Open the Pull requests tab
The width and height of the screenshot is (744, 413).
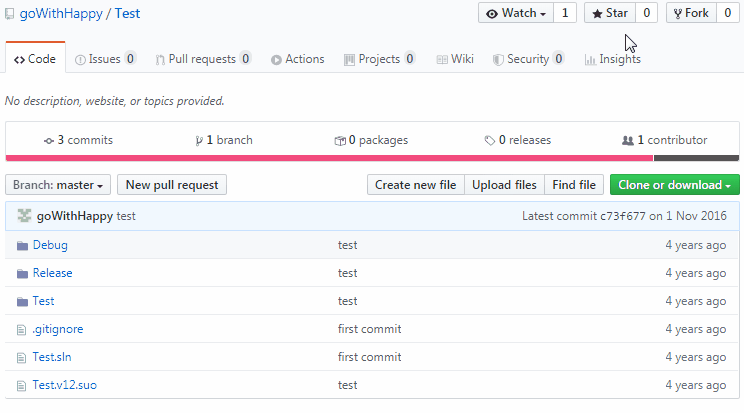click(203, 59)
